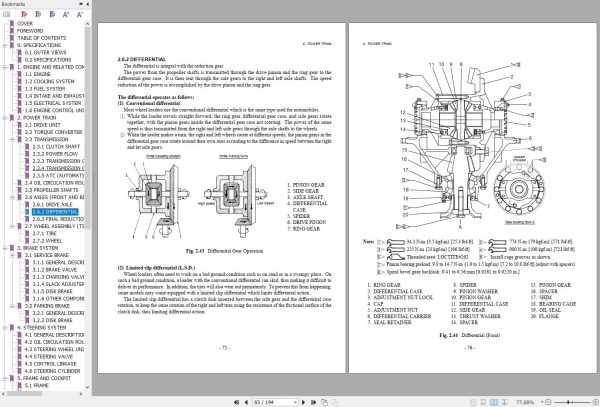Image resolution: width=600 pixels, height=407 pixels.
Task: Jump to 2.7.1 TIRE bookmark
Action: 44,234
